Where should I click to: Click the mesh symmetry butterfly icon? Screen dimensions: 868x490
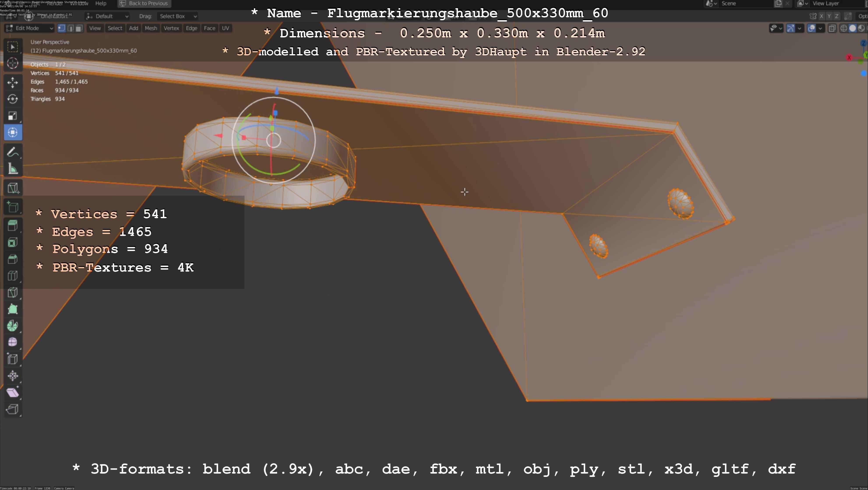(813, 16)
